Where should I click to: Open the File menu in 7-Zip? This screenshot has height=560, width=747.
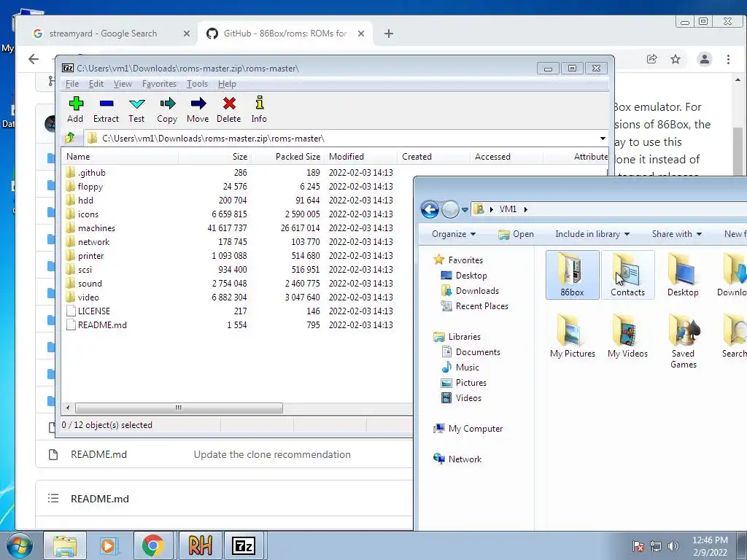72,84
